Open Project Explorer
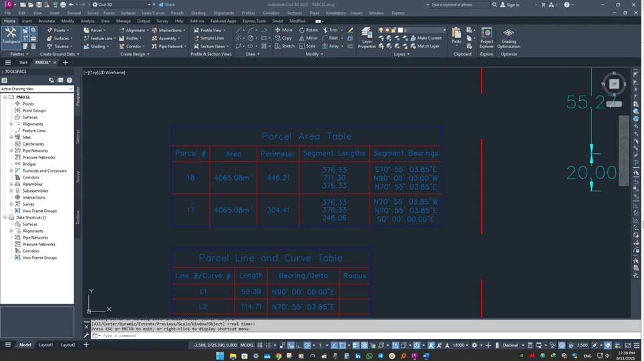This screenshot has height=361, width=644. pos(486,37)
